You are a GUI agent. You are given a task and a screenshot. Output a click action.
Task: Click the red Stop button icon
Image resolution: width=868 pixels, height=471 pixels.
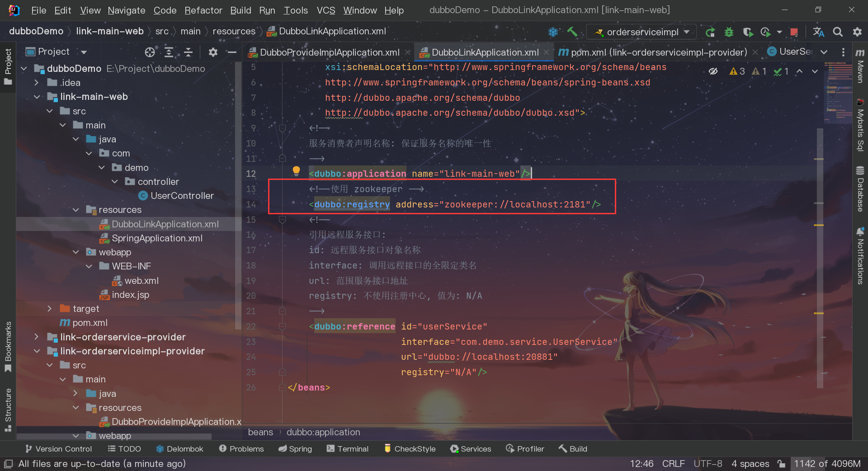pyautogui.click(x=794, y=32)
